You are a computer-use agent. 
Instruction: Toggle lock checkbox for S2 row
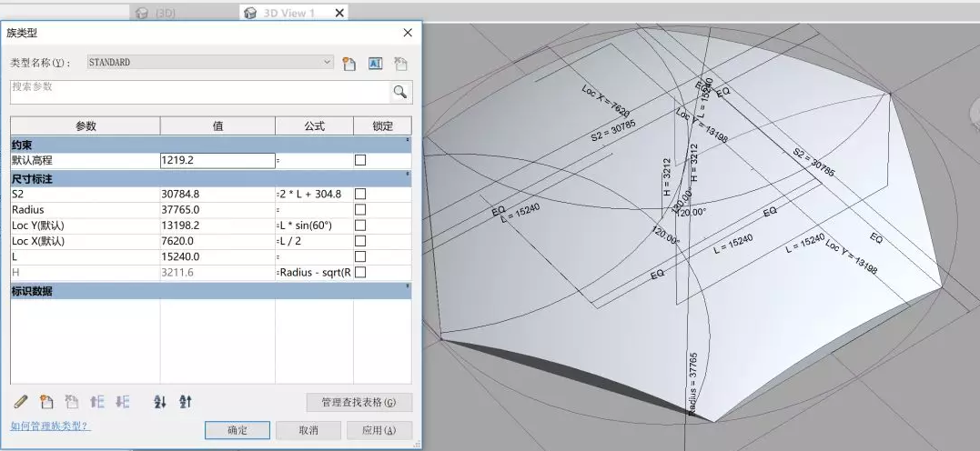pyautogui.click(x=360, y=194)
